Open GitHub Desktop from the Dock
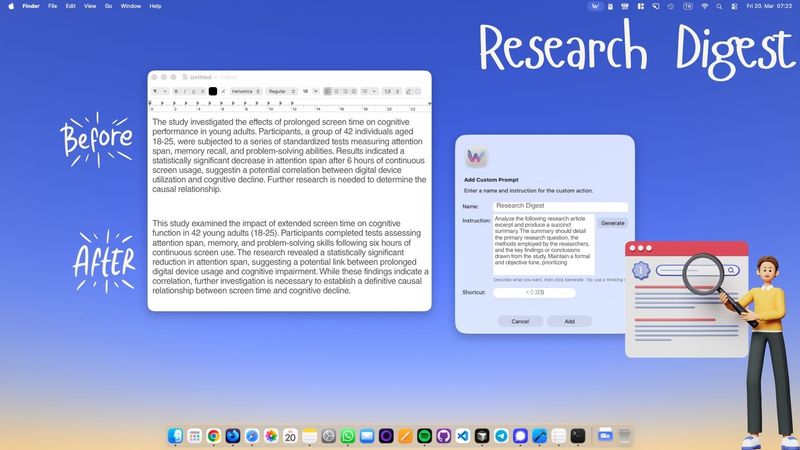This screenshot has width=800, height=450. (443, 436)
